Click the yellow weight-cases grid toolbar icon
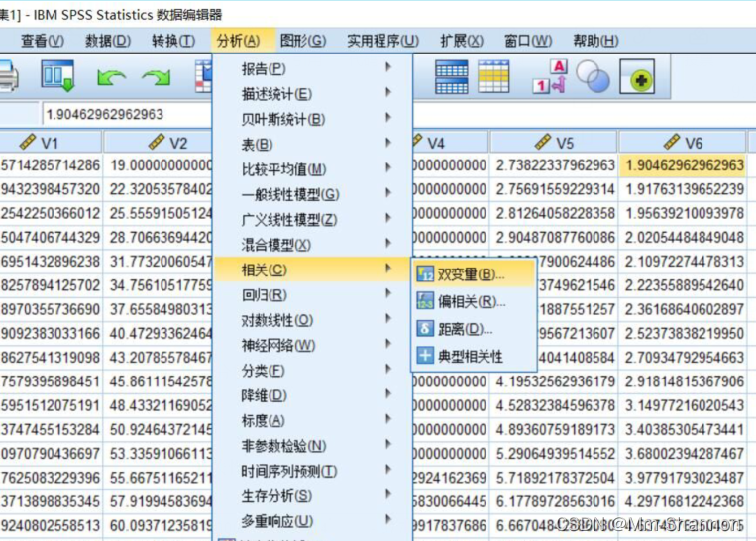 tap(493, 76)
